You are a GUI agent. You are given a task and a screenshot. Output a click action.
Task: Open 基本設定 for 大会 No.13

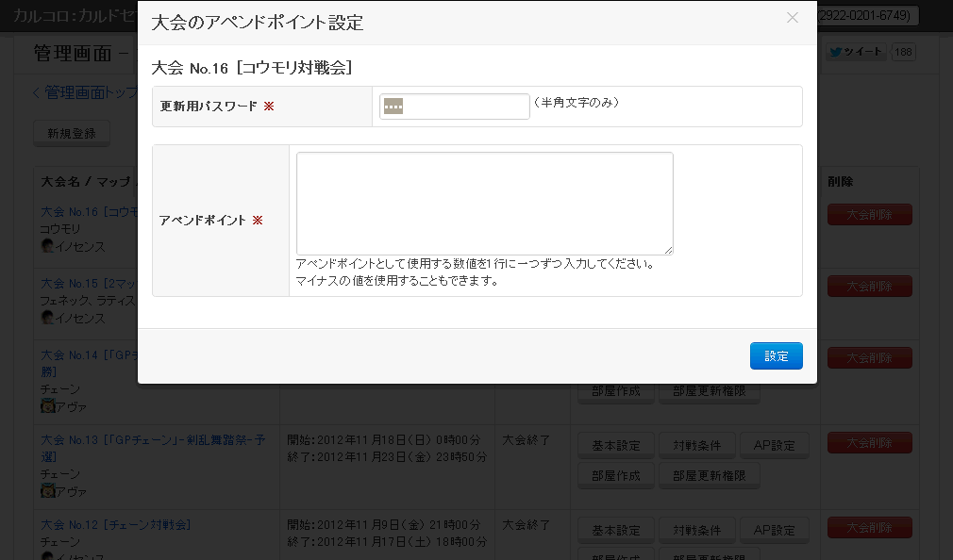[615, 446]
